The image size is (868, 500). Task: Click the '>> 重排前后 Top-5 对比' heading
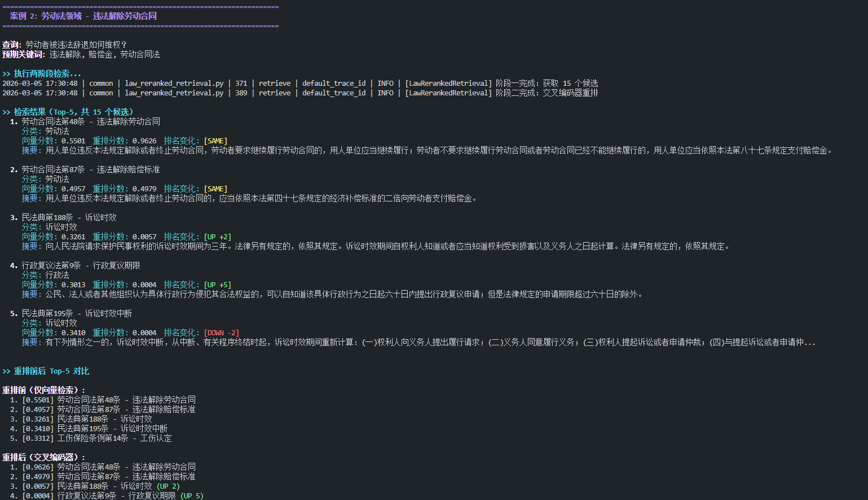point(46,371)
